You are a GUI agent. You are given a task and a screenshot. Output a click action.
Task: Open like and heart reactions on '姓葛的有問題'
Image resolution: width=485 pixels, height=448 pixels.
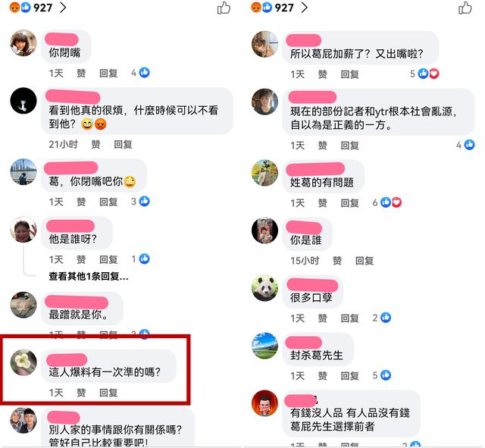[387, 202]
